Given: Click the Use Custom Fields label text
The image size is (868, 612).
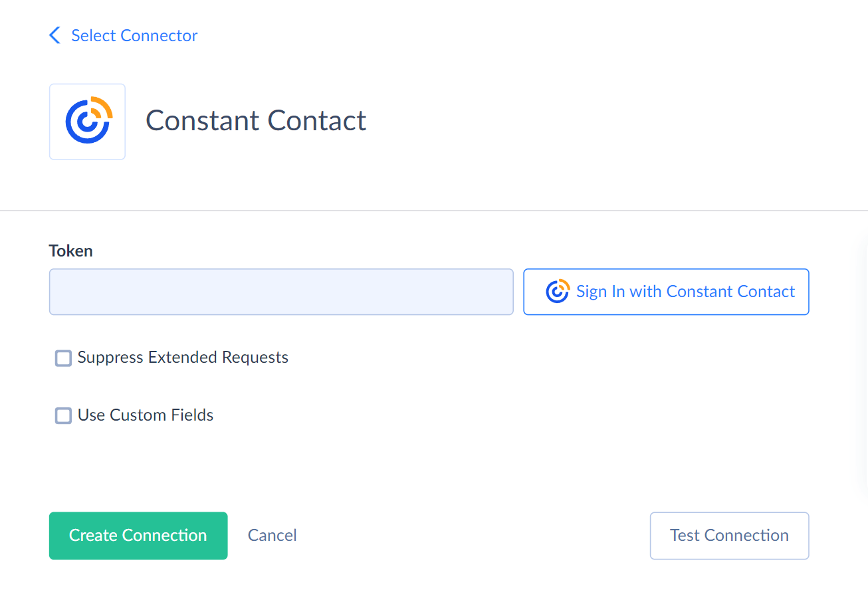Looking at the screenshot, I should 146,415.
